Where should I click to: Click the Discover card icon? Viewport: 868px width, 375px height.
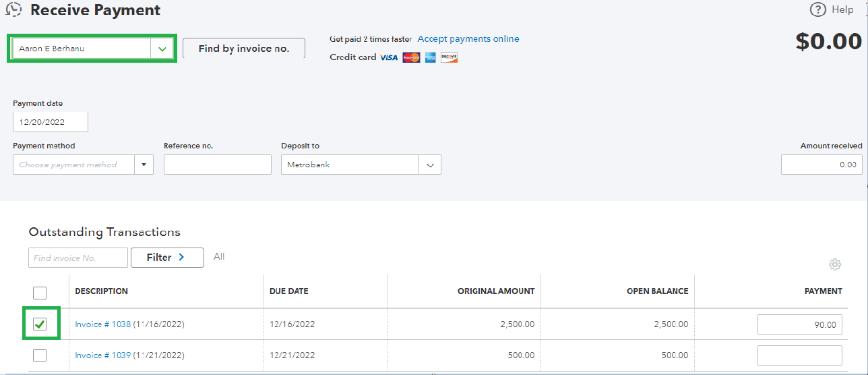tap(449, 58)
